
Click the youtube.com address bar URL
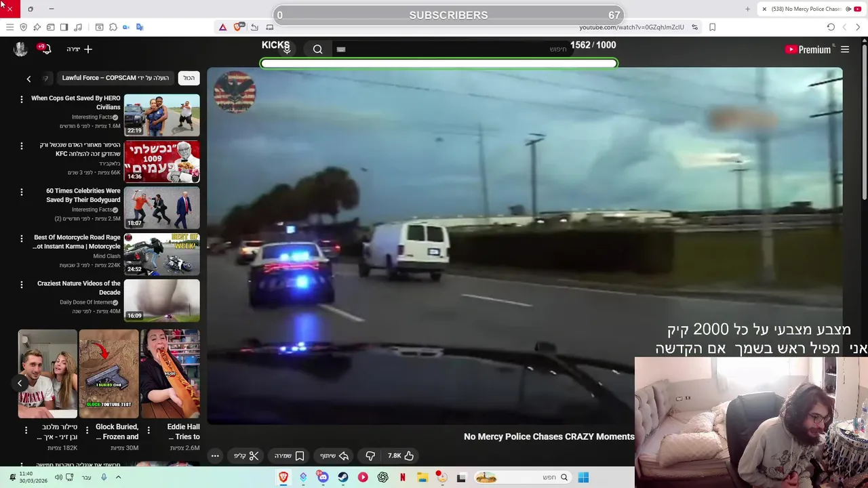pos(631,27)
